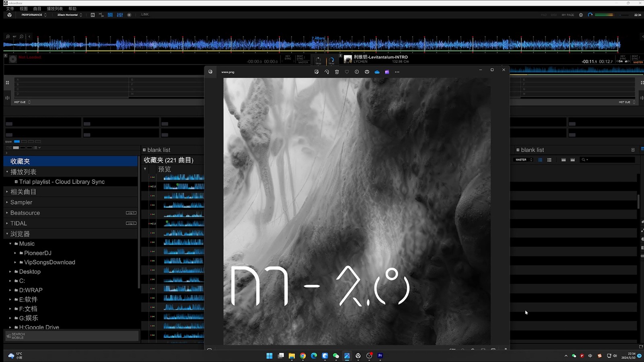
Task: Open the PERFORMANCE mode dropdown
Action: tap(34, 15)
